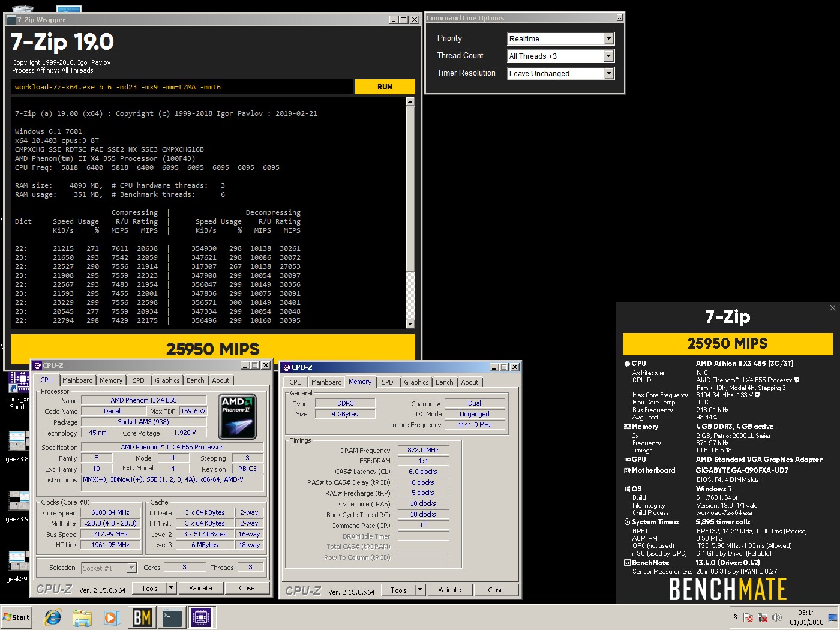Viewport: 840px width, 630px height.
Task: Click Core Voltage value 1.920 V
Action: (185, 433)
